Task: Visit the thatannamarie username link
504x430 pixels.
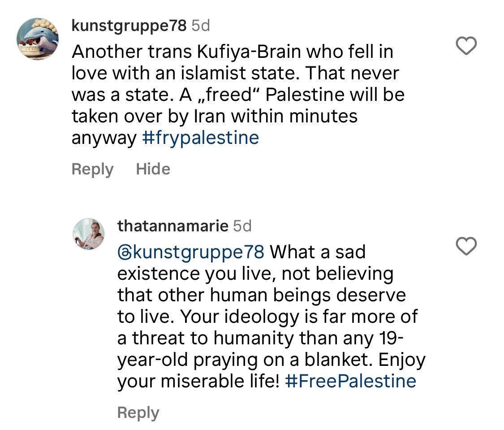Action: point(173,226)
